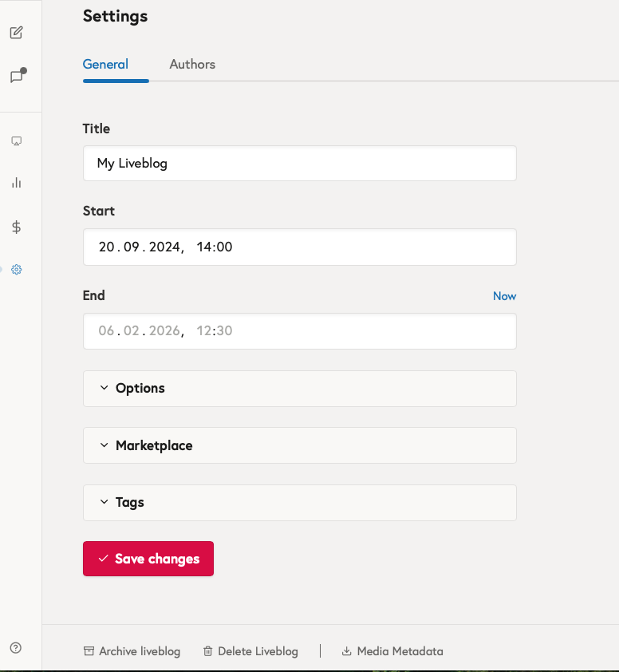The width and height of the screenshot is (619, 672).
Task: Click the Now link beside End
Action: click(x=504, y=295)
